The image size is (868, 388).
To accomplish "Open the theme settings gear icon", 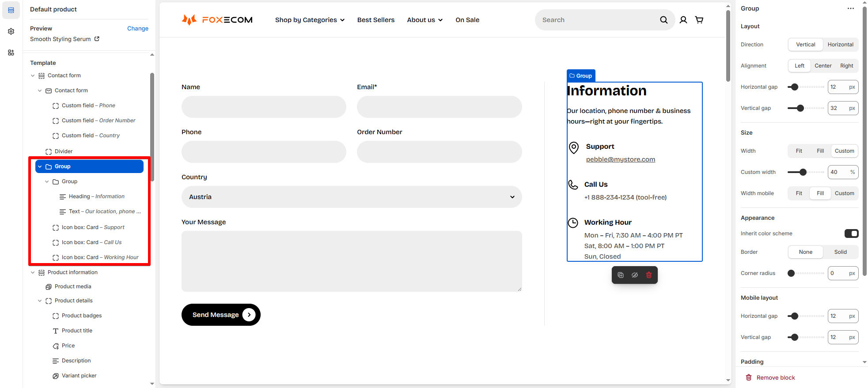I will point(11,31).
